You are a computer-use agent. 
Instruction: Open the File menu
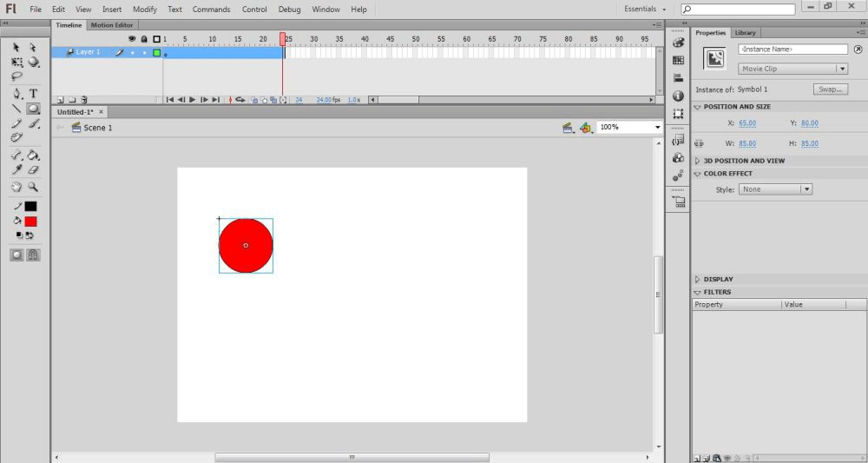coord(36,10)
